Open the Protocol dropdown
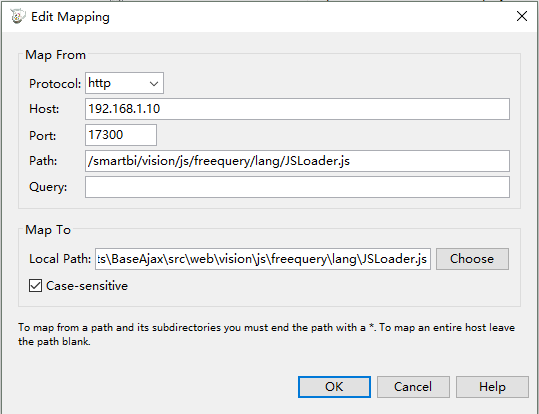Screen dimensions: 539x414 click(x=124, y=83)
